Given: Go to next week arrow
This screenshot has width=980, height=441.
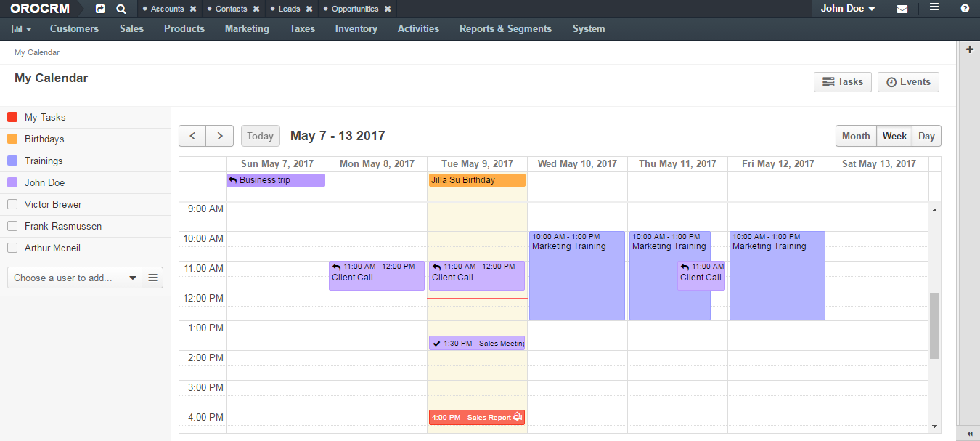Looking at the screenshot, I should [220, 136].
